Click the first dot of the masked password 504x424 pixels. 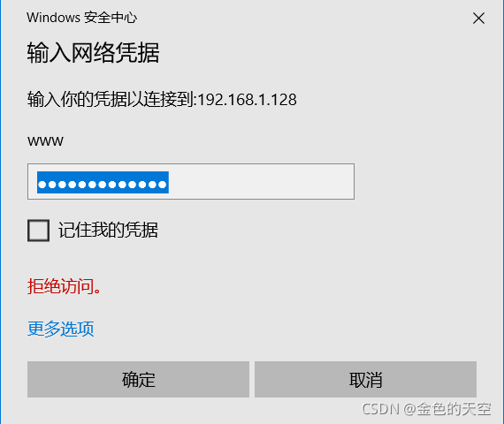click(42, 185)
